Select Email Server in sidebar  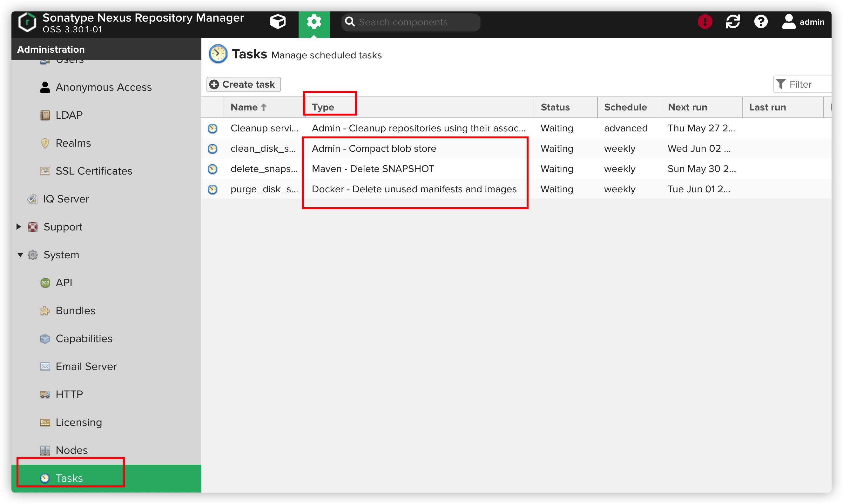86,366
